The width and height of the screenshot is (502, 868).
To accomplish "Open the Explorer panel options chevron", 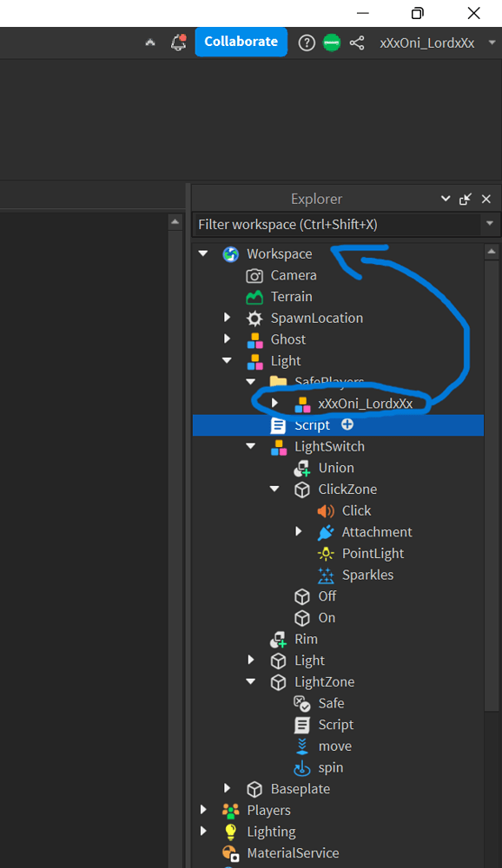I will 446,199.
